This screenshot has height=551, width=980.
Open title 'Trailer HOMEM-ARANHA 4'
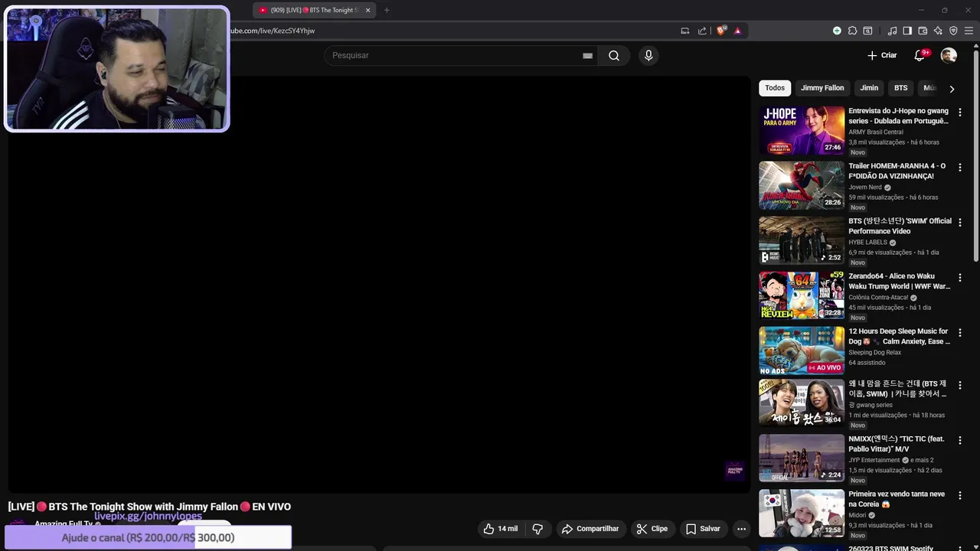897,171
